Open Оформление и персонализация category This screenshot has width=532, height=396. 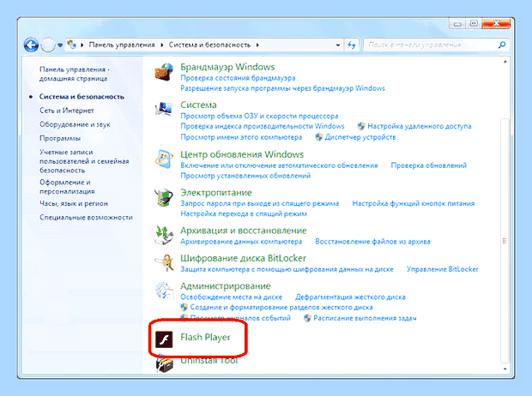click(x=67, y=187)
